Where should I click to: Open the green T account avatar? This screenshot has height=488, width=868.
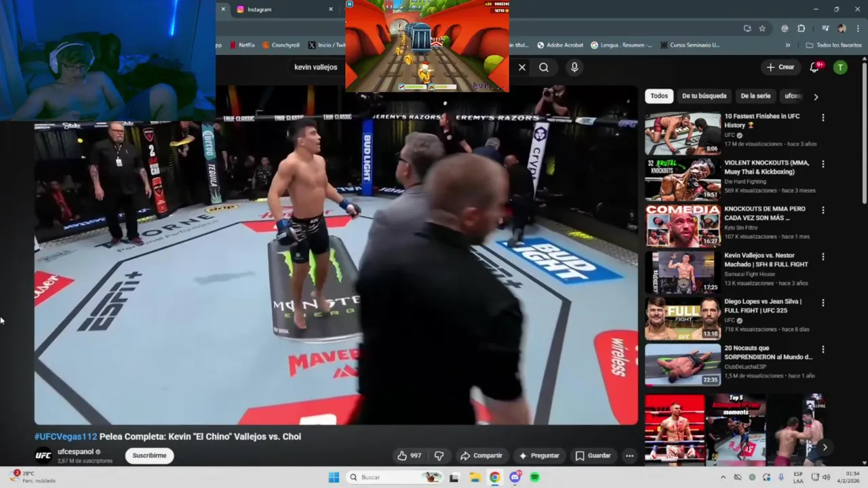[x=840, y=67]
